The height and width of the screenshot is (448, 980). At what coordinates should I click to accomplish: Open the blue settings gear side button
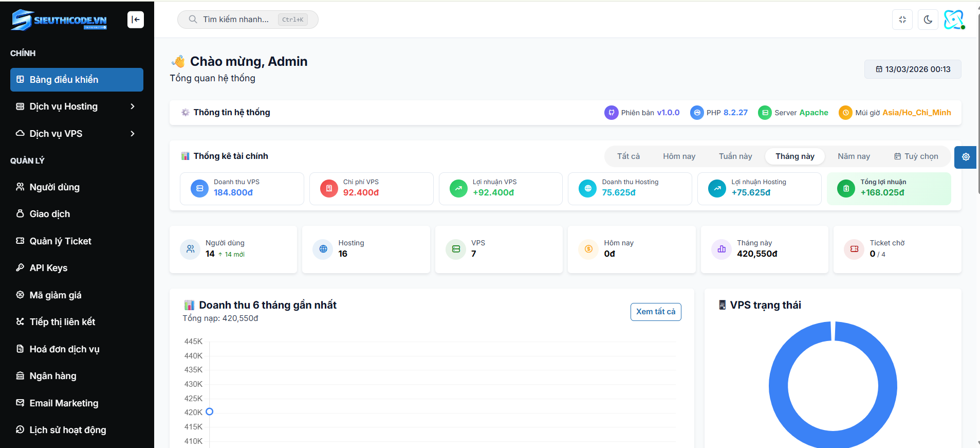click(x=965, y=157)
